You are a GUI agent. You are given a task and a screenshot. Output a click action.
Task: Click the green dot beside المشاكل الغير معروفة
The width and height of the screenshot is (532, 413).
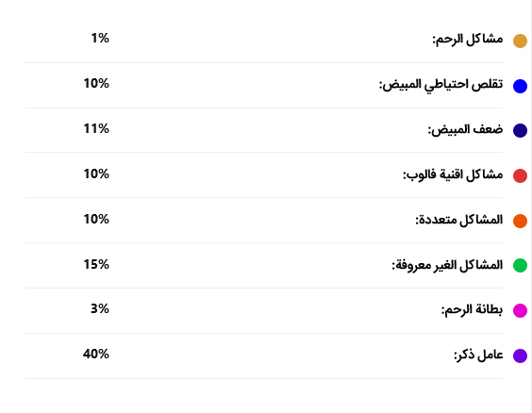[x=520, y=265]
